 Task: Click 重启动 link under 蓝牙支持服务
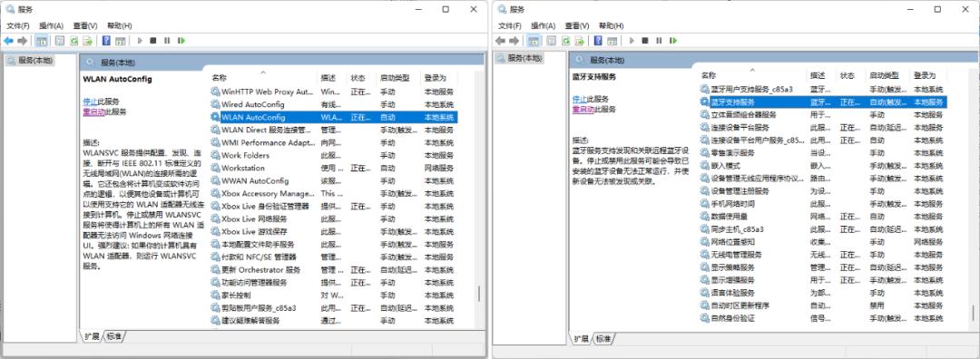coord(583,110)
